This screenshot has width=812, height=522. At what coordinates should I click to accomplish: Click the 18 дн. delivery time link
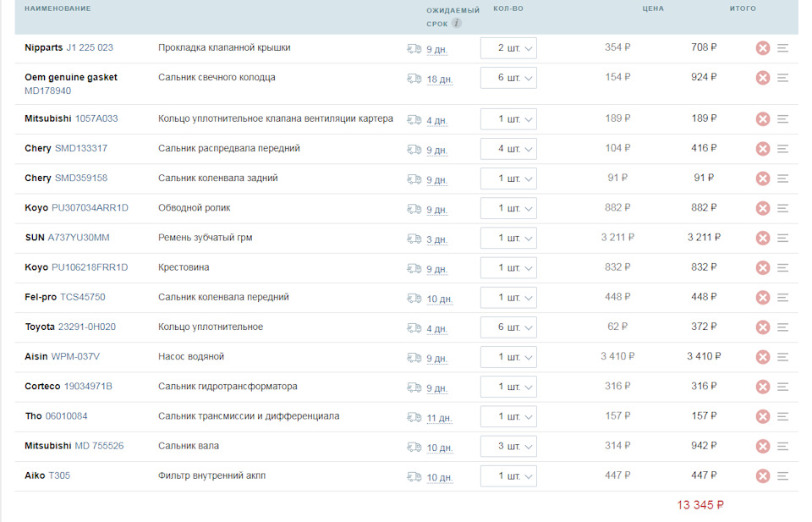point(440,80)
